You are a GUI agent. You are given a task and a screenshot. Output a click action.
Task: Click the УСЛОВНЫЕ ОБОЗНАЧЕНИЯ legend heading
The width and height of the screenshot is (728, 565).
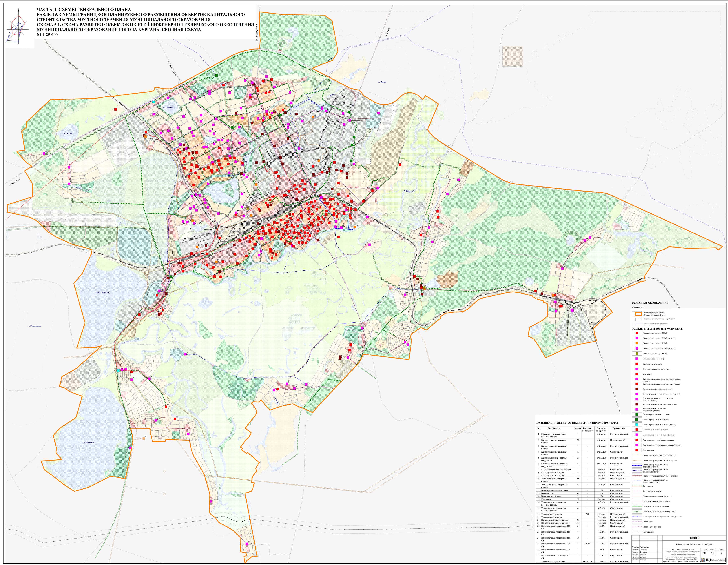pos(650,303)
